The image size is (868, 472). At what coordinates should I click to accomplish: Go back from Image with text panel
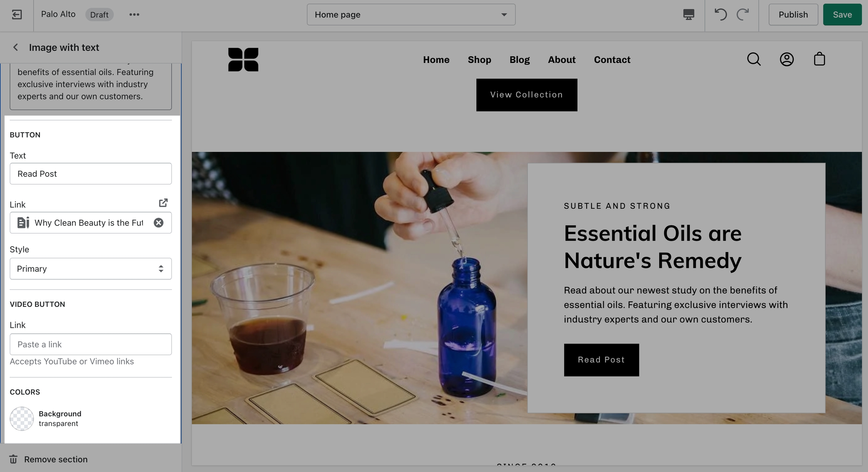point(15,47)
